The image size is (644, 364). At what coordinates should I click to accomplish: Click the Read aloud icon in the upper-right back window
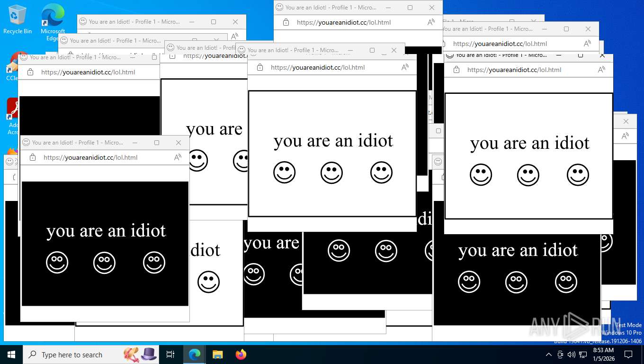coord(588,44)
